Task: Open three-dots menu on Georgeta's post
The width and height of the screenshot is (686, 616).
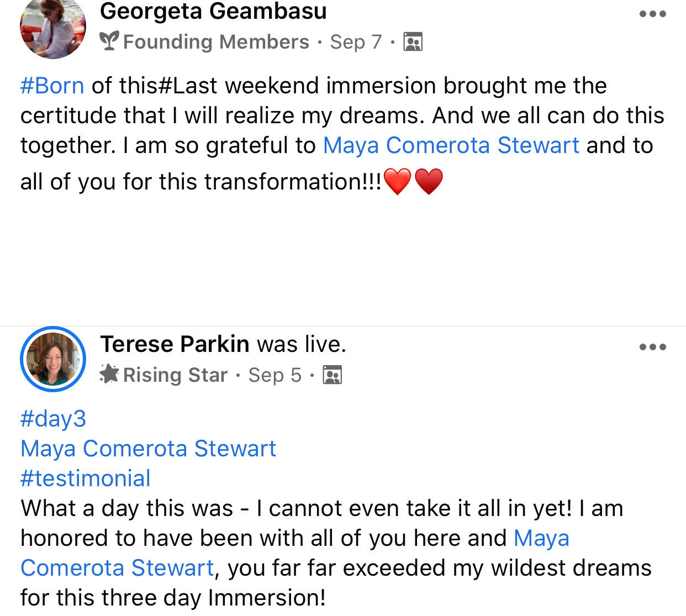Action: point(652,14)
